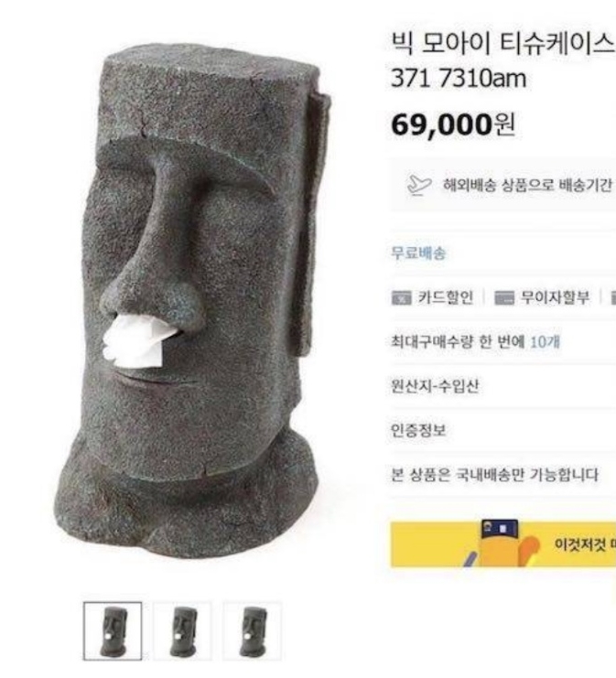This screenshot has height=678, width=616.
Task: Click the yellow banner character illustration
Action: point(503,543)
